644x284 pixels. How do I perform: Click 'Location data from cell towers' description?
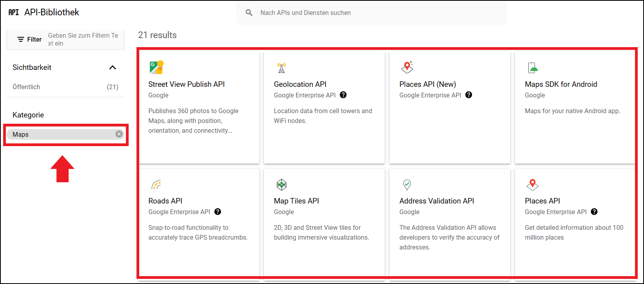pos(323,116)
